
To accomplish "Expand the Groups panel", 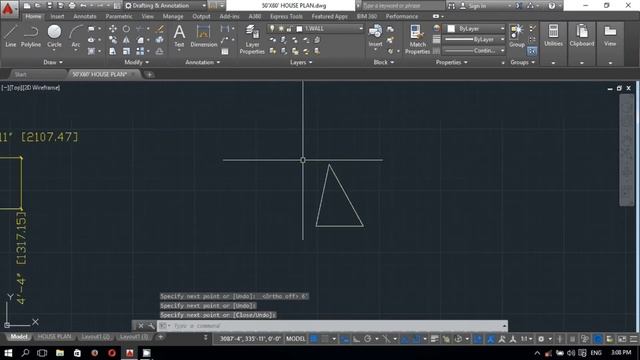I will point(522,62).
